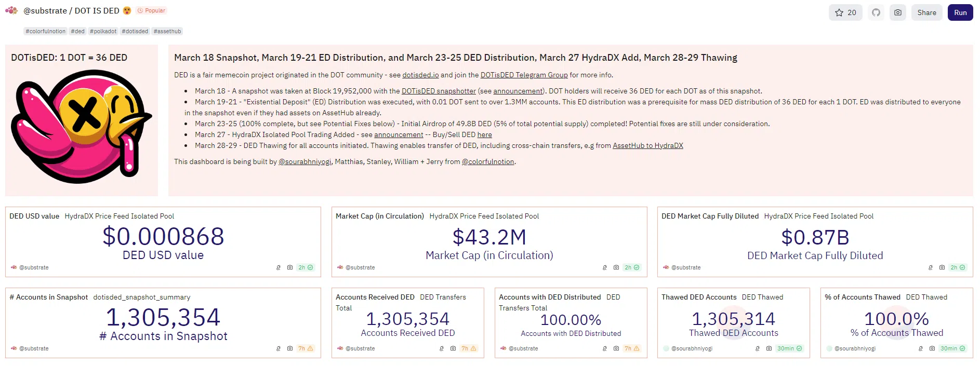Follow the Buy/Sell DED here link
Screen dimensions: 980x366
[484, 135]
